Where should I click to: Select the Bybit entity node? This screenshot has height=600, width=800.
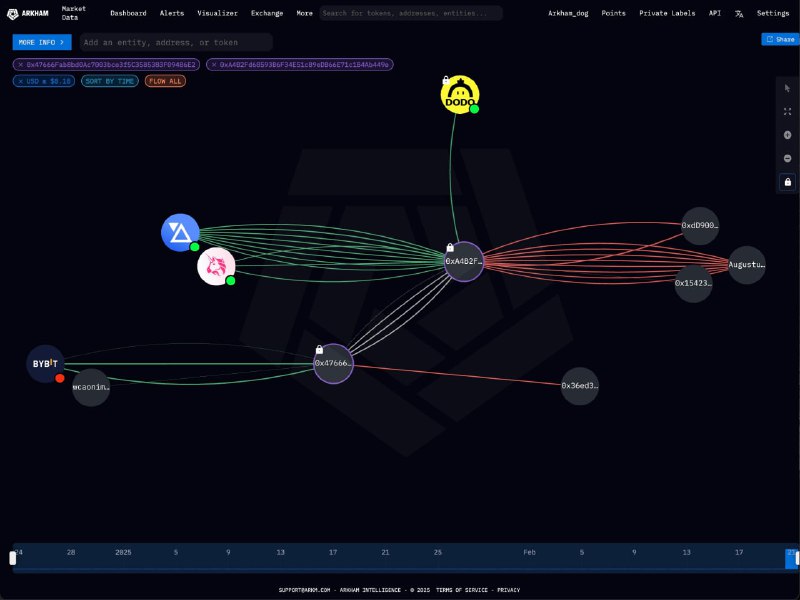pyautogui.click(x=45, y=364)
